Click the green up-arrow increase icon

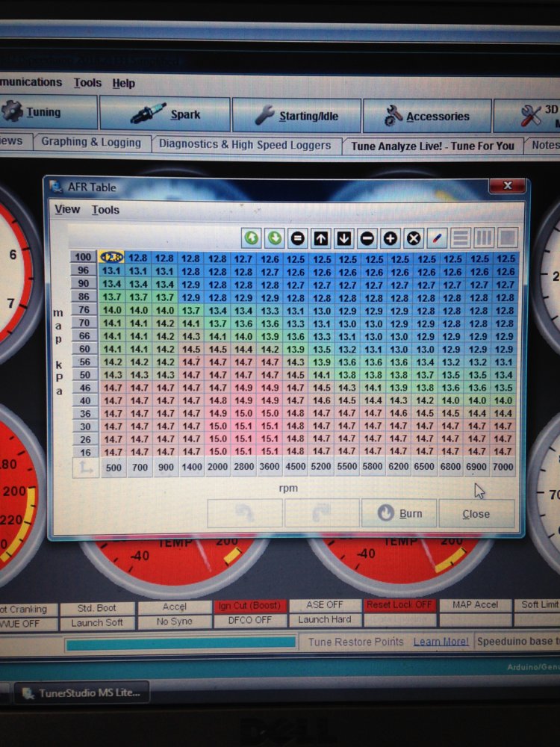pyautogui.click(x=252, y=238)
